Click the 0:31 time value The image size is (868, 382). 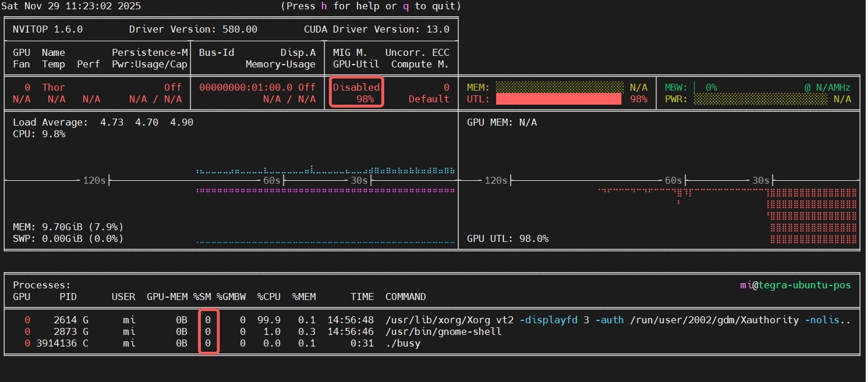[362, 343]
